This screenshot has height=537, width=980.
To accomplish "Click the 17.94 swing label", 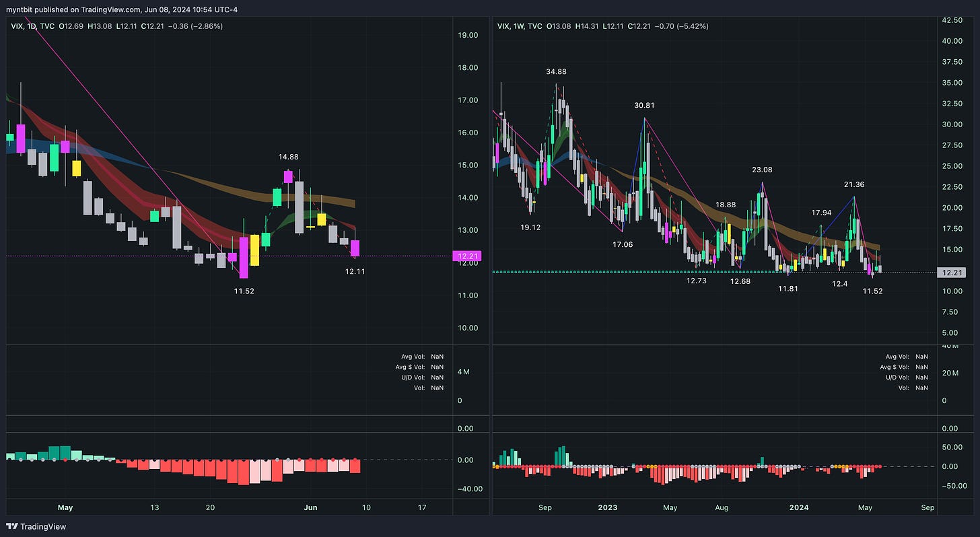I will pos(822,213).
